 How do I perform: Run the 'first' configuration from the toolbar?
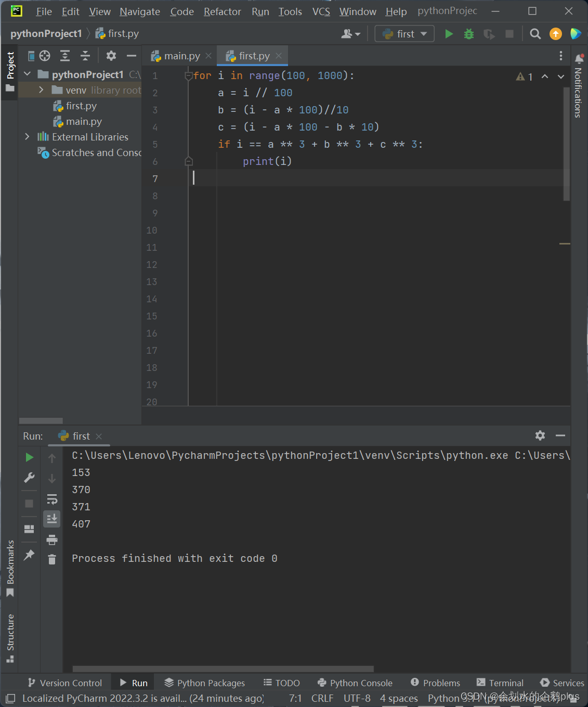449,34
